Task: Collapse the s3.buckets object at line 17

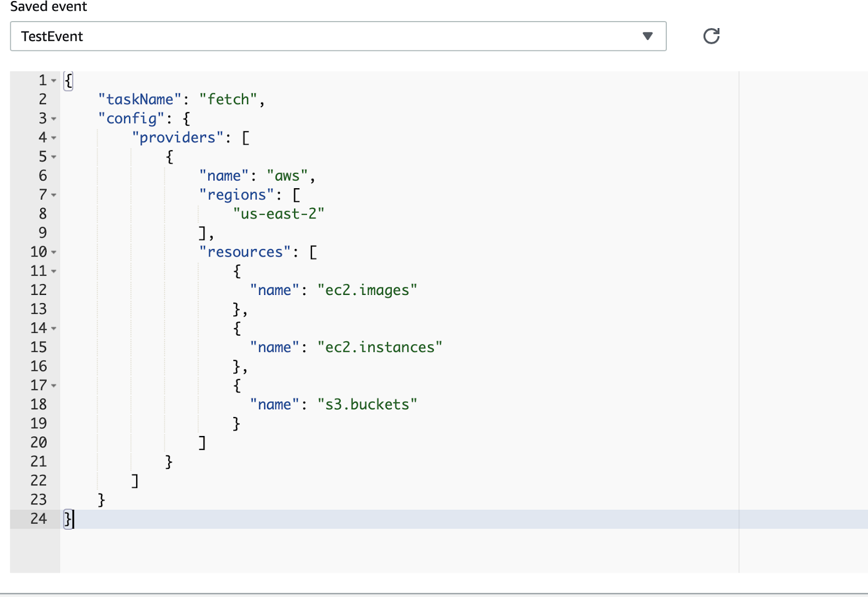Action: click(x=54, y=386)
